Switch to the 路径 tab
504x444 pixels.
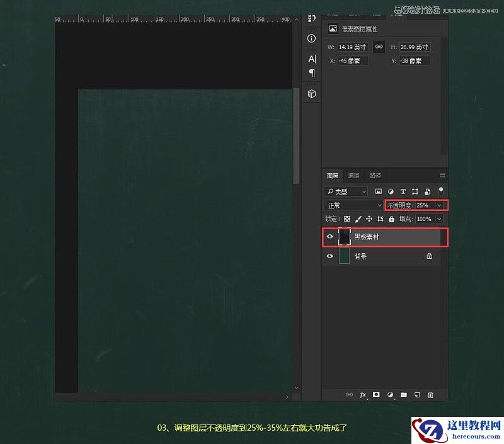[375, 175]
